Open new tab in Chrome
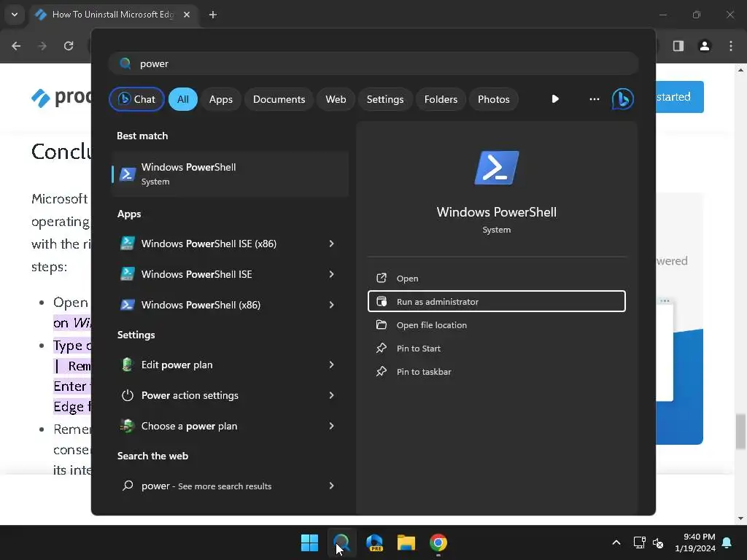This screenshot has width=747, height=560. (213, 15)
